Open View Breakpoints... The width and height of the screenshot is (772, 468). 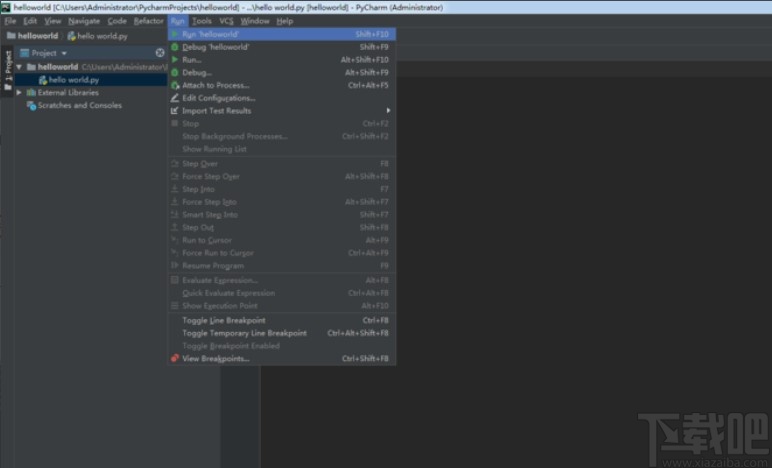click(x=282, y=359)
